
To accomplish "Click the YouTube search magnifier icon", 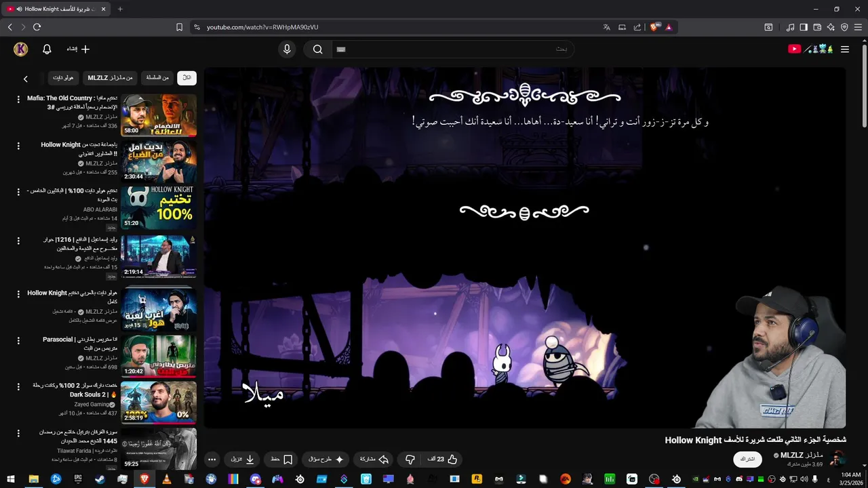I will (317, 49).
